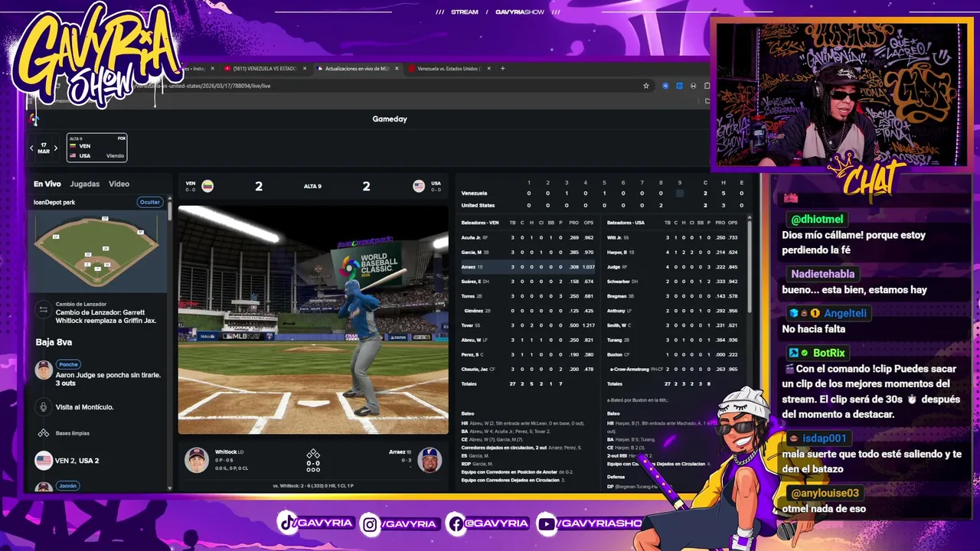Open Chourio, Jac in Venezuela batters list

tap(475, 370)
